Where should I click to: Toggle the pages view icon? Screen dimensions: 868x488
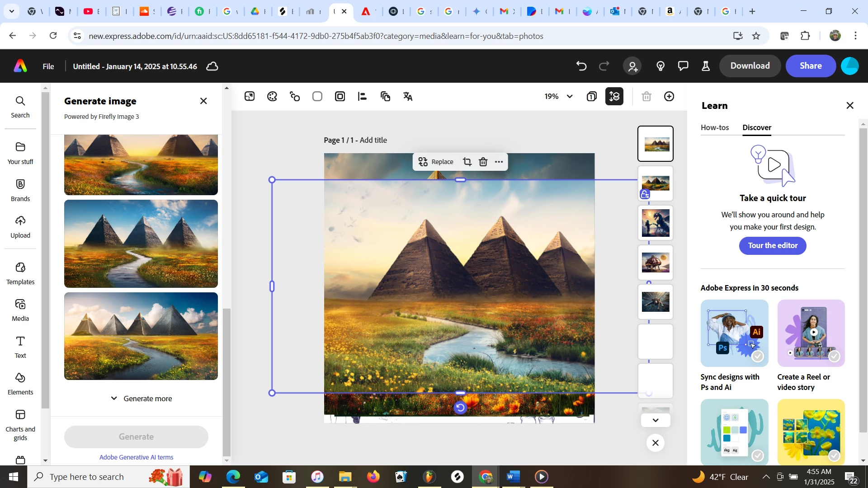pyautogui.click(x=592, y=96)
